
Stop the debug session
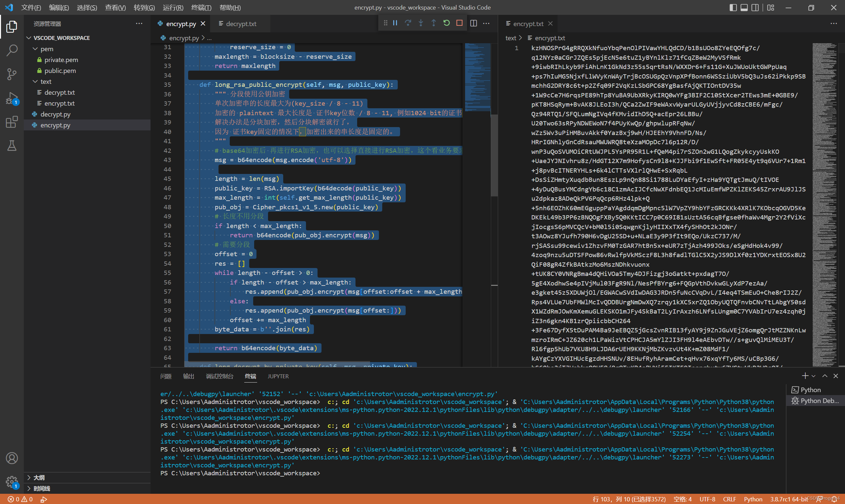click(x=459, y=23)
